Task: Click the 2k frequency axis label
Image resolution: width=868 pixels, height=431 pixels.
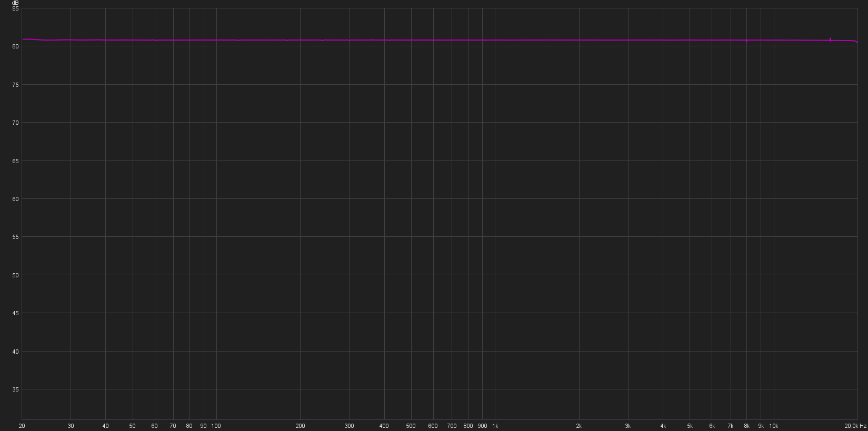Action: click(x=578, y=426)
